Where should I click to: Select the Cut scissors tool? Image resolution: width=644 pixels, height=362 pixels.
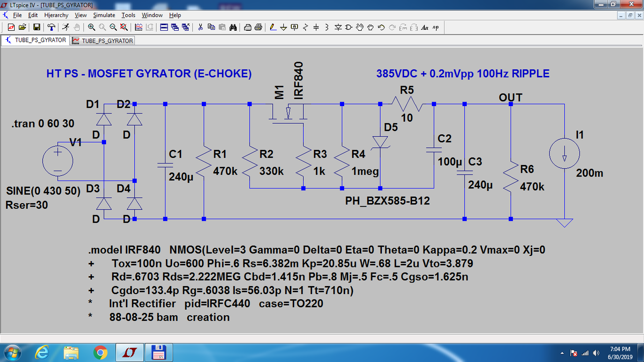(x=200, y=27)
